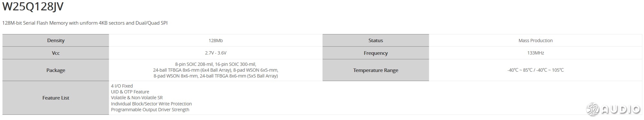Click the 4 I/O Fixed feature entry
Viewport: 644px width, 120px height.
[122, 86]
